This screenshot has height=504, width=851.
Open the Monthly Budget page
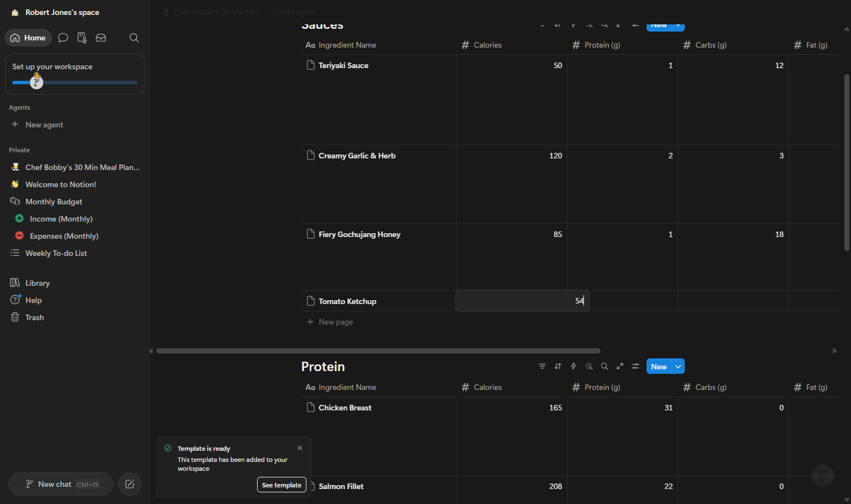click(74, 202)
